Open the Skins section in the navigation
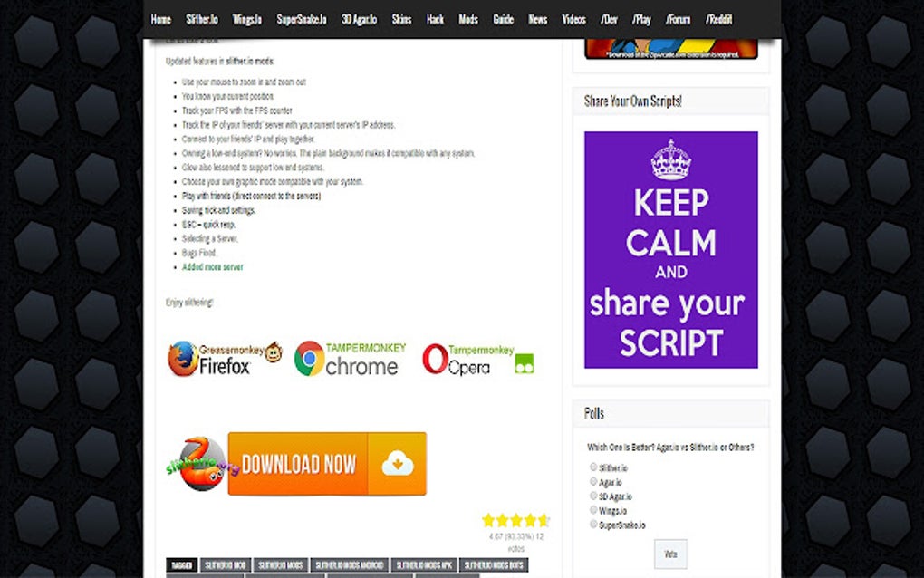924x578 pixels. click(401, 18)
